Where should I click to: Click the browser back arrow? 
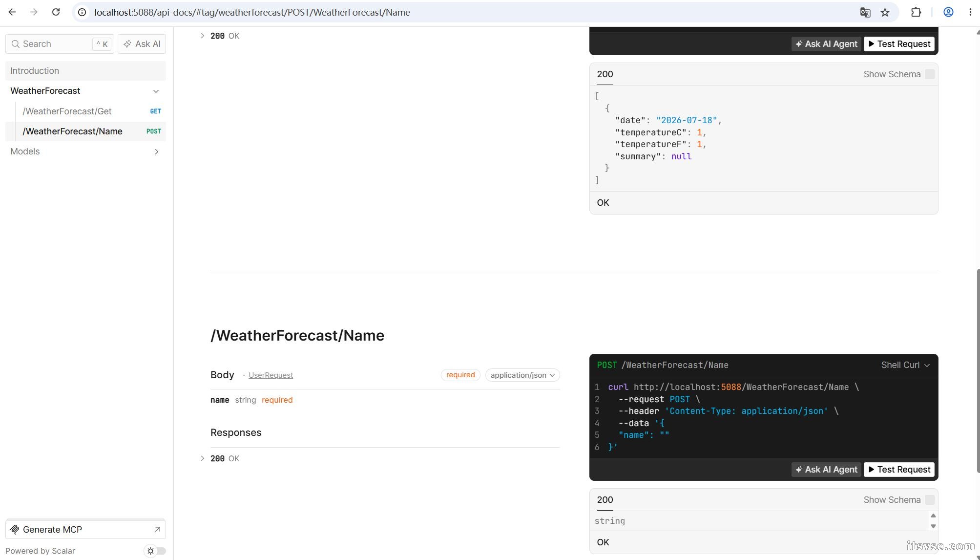[x=12, y=12]
